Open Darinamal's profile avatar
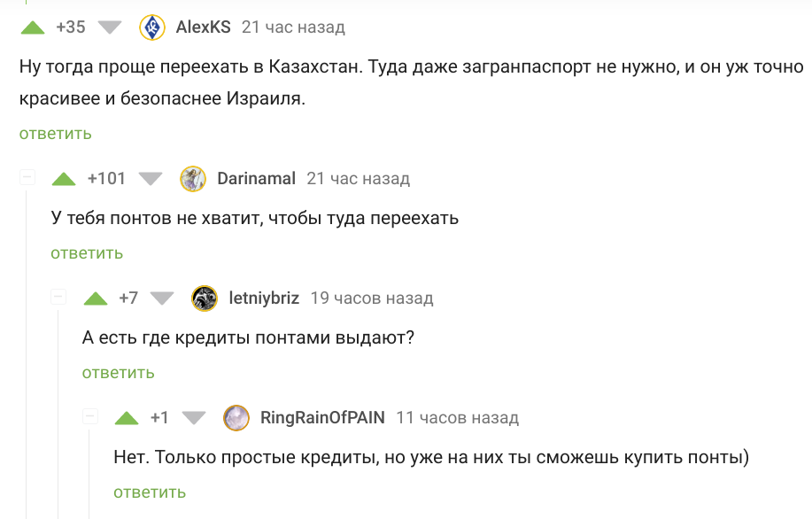The height and width of the screenshot is (519, 812). [x=193, y=179]
